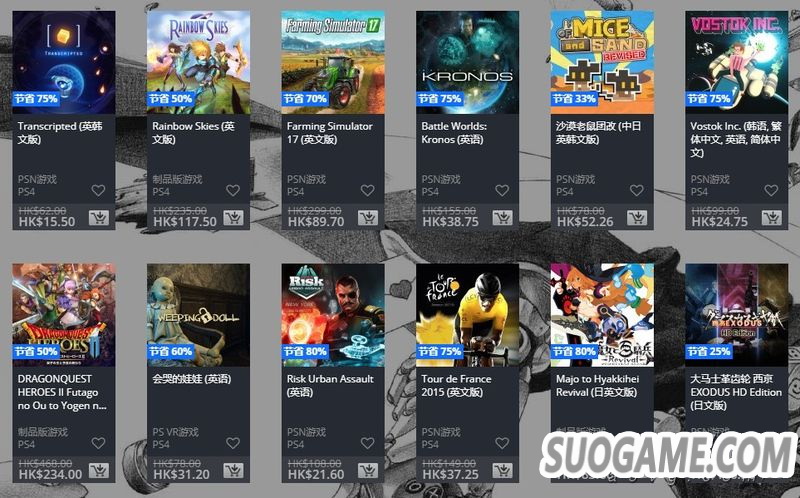Add Farming Simulator 17 to cart
This screenshot has width=800, height=498.
[x=368, y=218]
